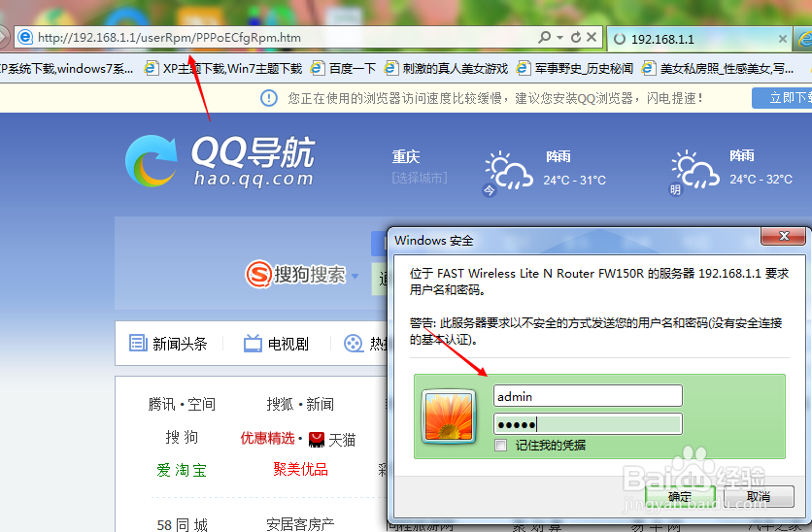
Task: Click the IE icon beside 百度一下 bookmark
Action: 318,68
